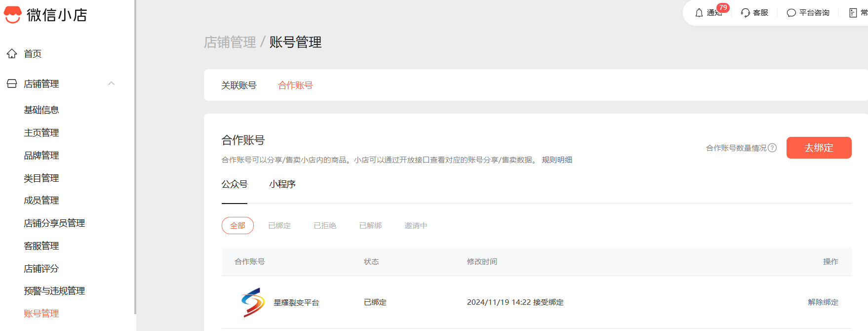Image resolution: width=868 pixels, height=331 pixels.
Task: Click the help question mark beside 合作账号数量情况
Action: point(773,148)
